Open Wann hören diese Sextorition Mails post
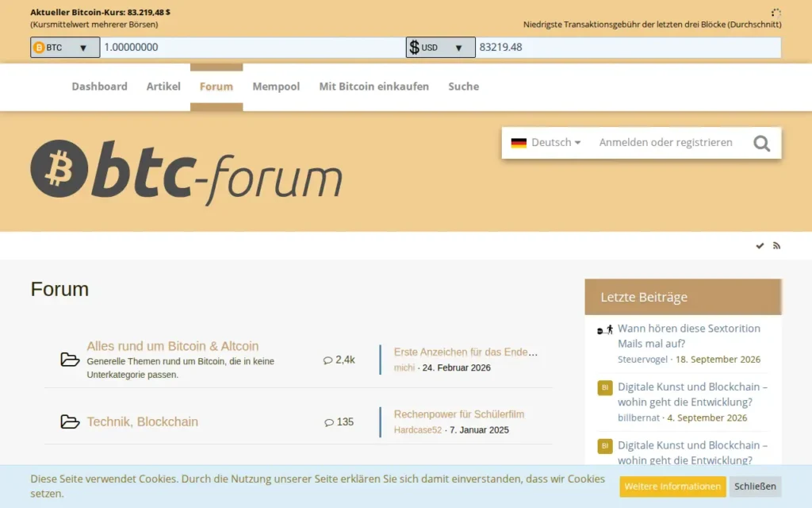The height and width of the screenshot is (508, 812). 689,336
